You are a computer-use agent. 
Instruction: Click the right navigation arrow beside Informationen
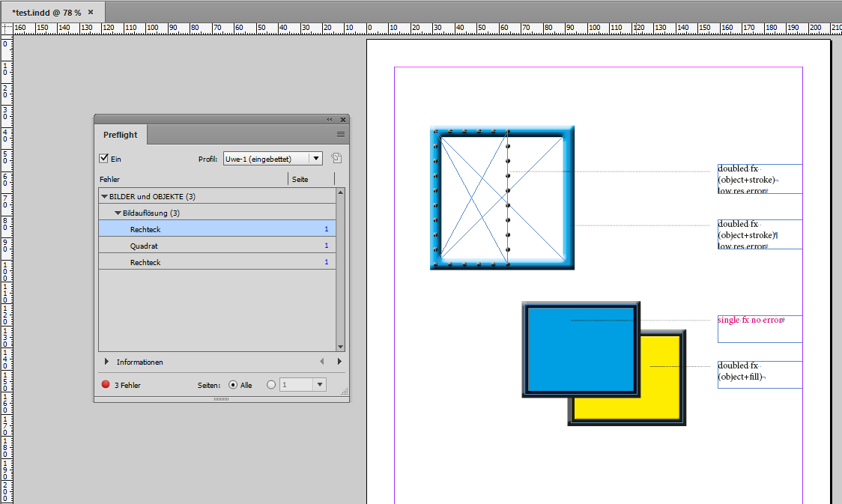pyautogui.click(x=339, y=361)
